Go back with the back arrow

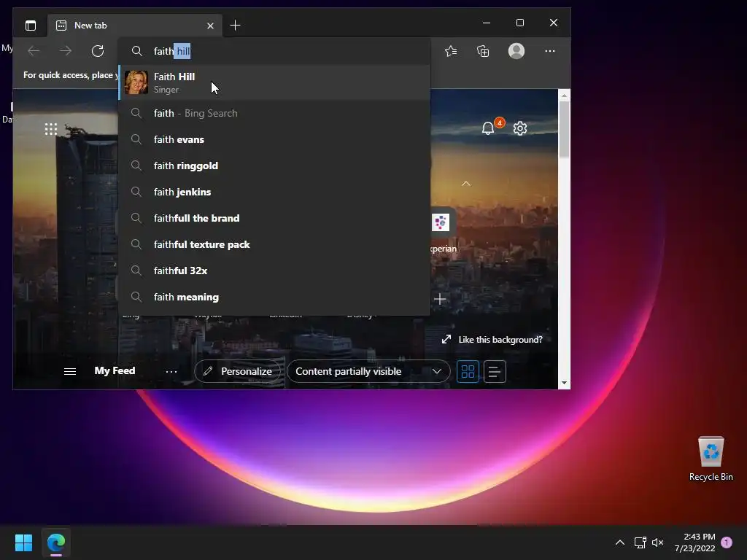(x=34, y=51)
